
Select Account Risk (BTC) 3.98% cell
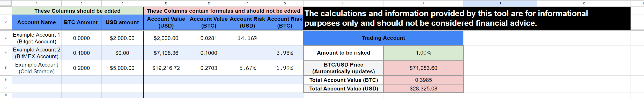(285, 53)
